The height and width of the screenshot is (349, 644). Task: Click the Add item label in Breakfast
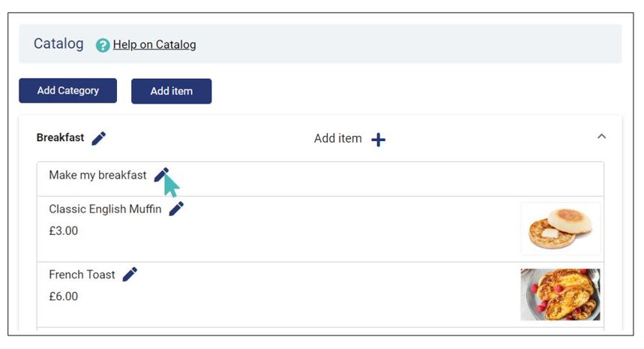[x=337, y=139]
